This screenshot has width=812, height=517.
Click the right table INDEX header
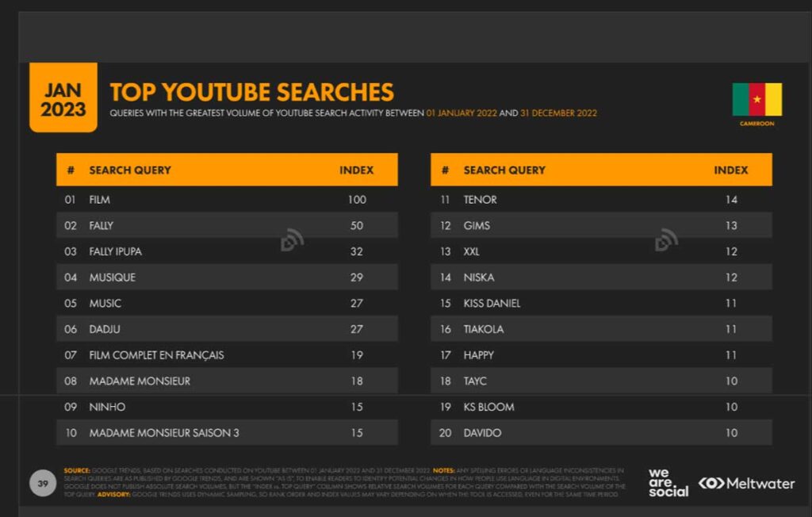[730, 170]
